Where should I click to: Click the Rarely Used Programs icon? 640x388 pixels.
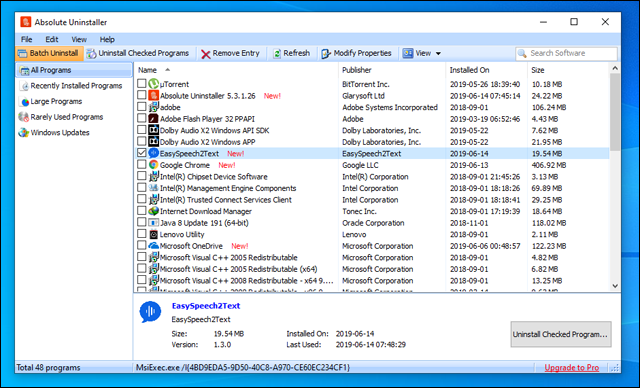24,117
